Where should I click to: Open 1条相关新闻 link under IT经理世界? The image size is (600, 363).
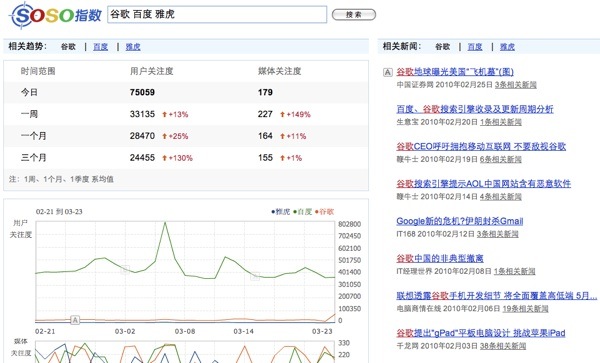coord(515,271)
